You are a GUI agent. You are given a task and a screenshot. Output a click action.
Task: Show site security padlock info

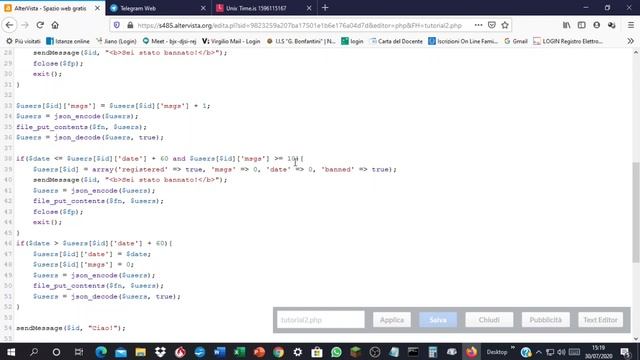130,25
